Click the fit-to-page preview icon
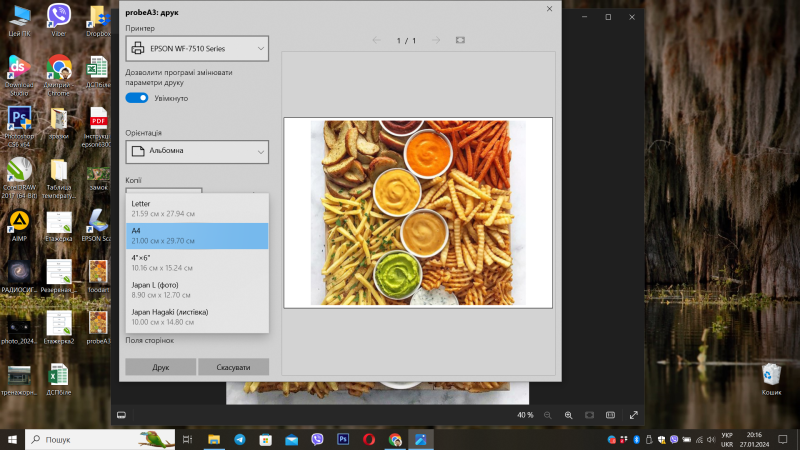The image size is (800, 450). click(x=460, y=40)
